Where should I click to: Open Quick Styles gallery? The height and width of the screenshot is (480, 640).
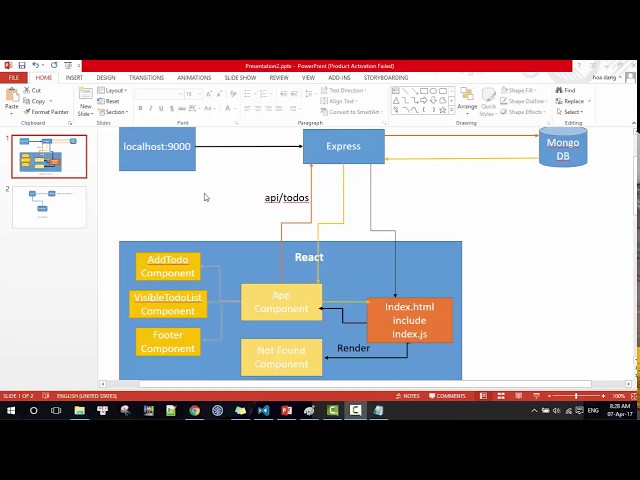(x=488, y=102)
